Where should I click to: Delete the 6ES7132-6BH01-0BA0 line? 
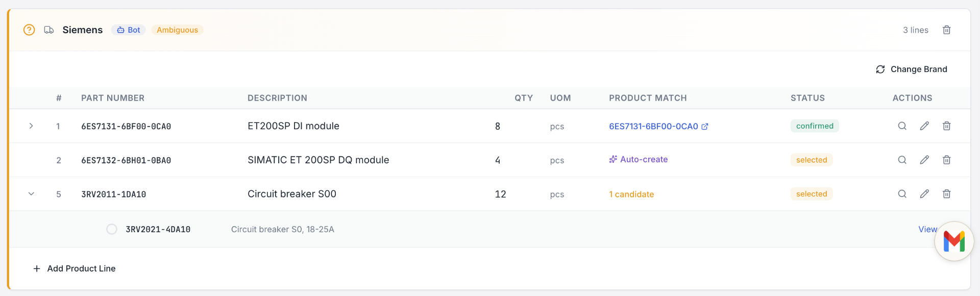[x=946, y=160]
